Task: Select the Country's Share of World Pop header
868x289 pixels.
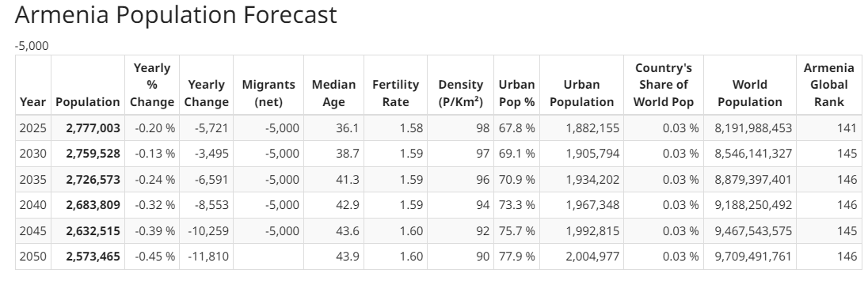Action: click(663, 85)
